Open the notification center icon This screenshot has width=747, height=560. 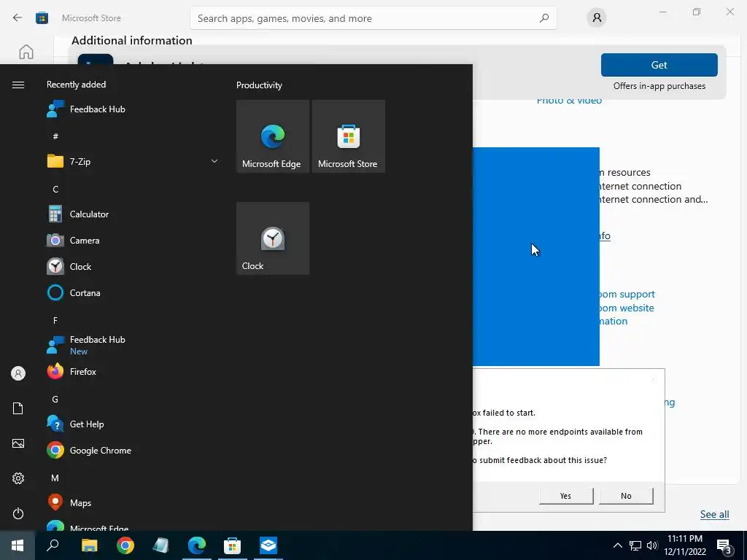pyautogui.click(x=724, y=545)
